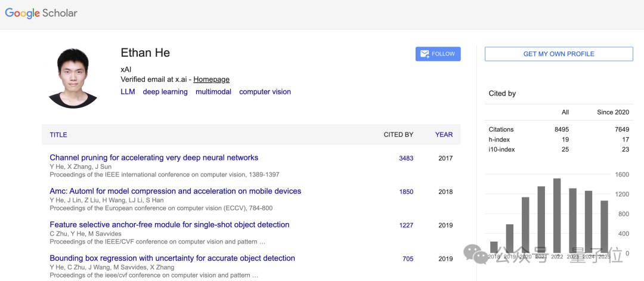Open Feature selective anchor-free module paper
644x281 pixels.
click(x=169, y=225)
